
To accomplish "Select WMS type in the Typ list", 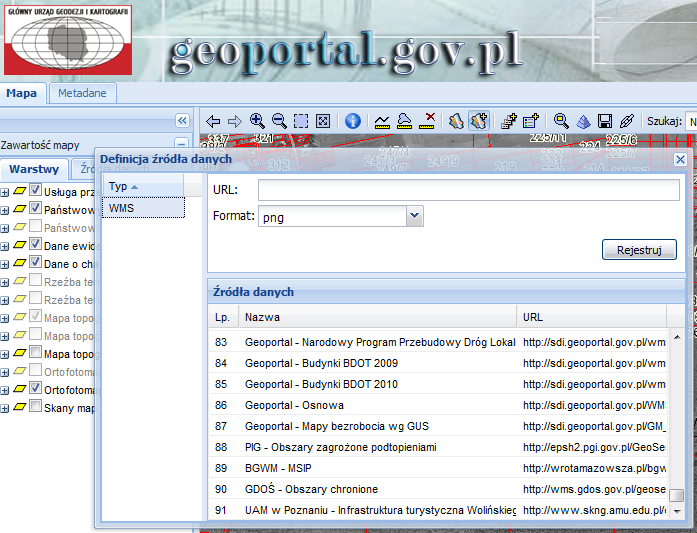I will click(143, 208).
